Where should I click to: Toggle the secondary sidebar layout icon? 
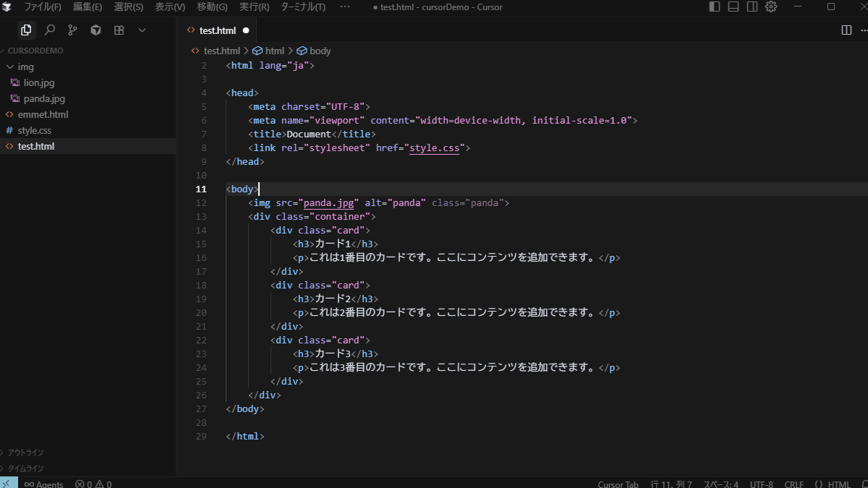pyautogui.click(x=752, y=7)
